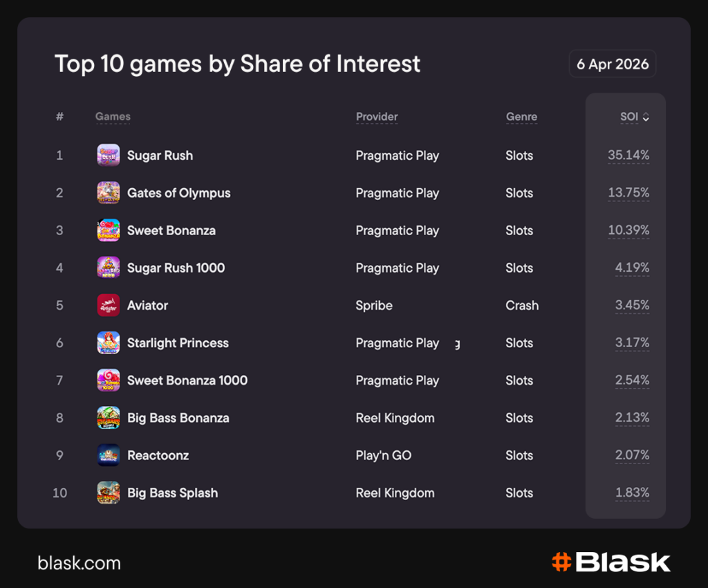Click the Big Bass Splash game icon
Image resolution: width=708 pixels, height=588 pixels.
(109, 493)
